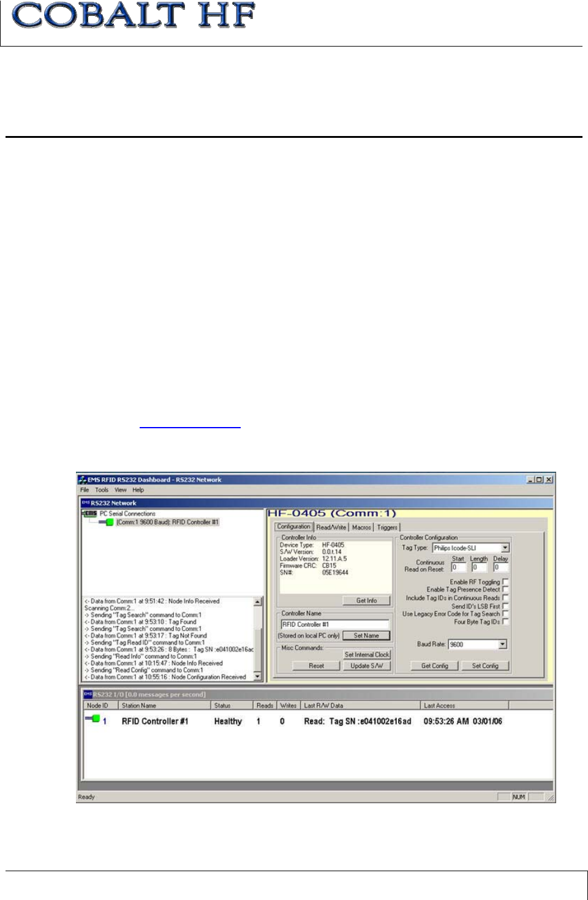This screenshot has width=588, height=900.
Task: Click the Get Info button
Action: click(x=366, y=600)
